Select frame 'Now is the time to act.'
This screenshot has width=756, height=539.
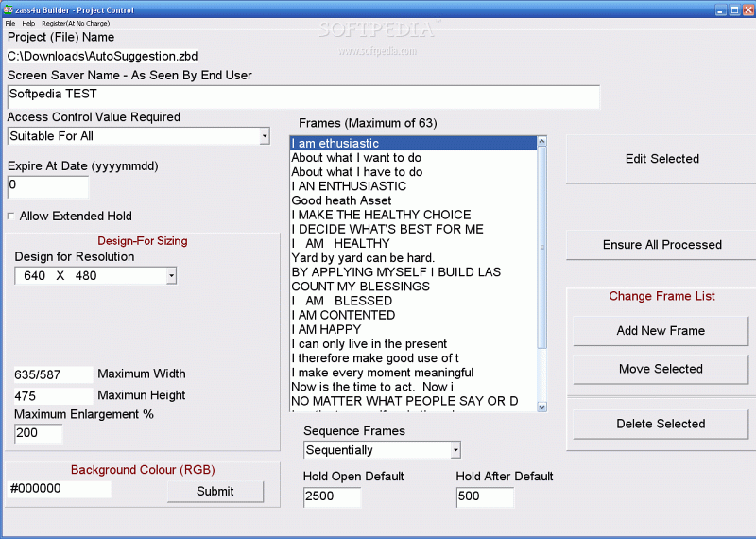413,387
